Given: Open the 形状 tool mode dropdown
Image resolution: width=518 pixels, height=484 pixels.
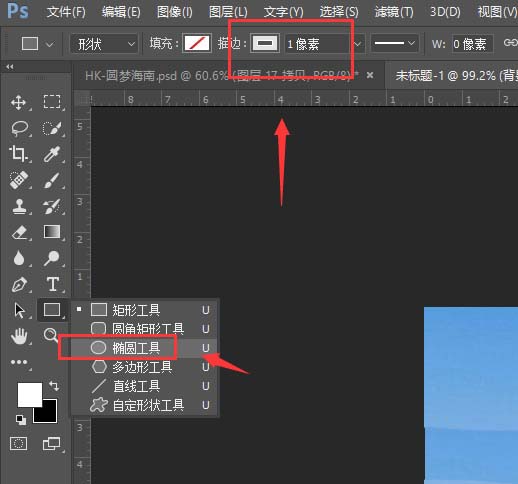Looking at the screenshot, I should coord(104,44).
